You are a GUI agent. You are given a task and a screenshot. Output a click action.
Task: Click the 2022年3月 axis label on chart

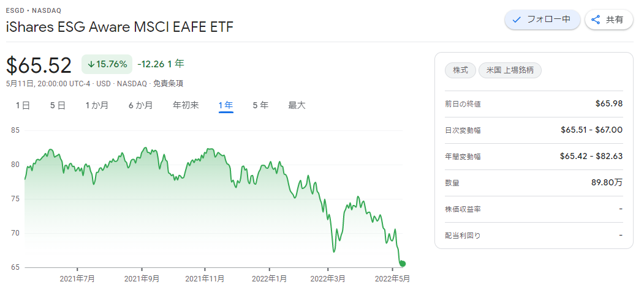(328, 279)
